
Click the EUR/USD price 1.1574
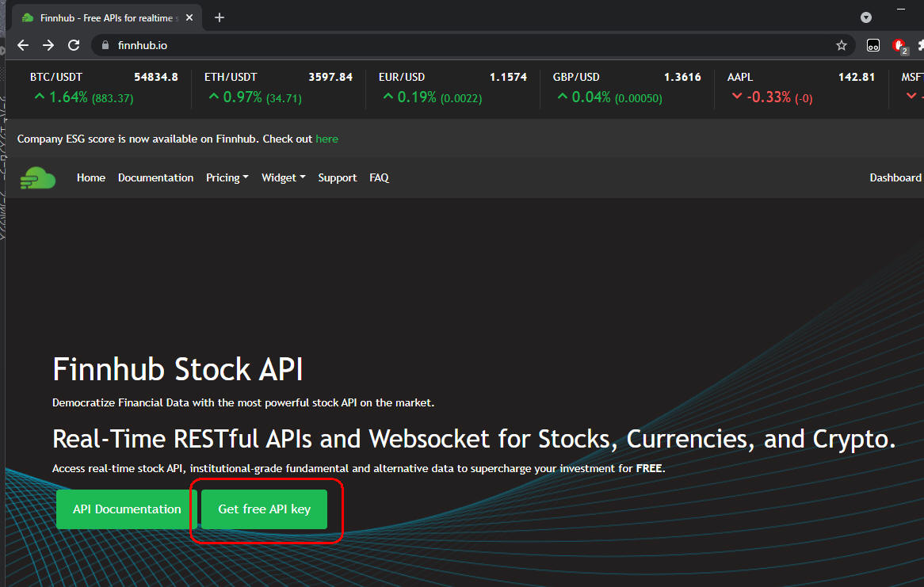[508, 77]
